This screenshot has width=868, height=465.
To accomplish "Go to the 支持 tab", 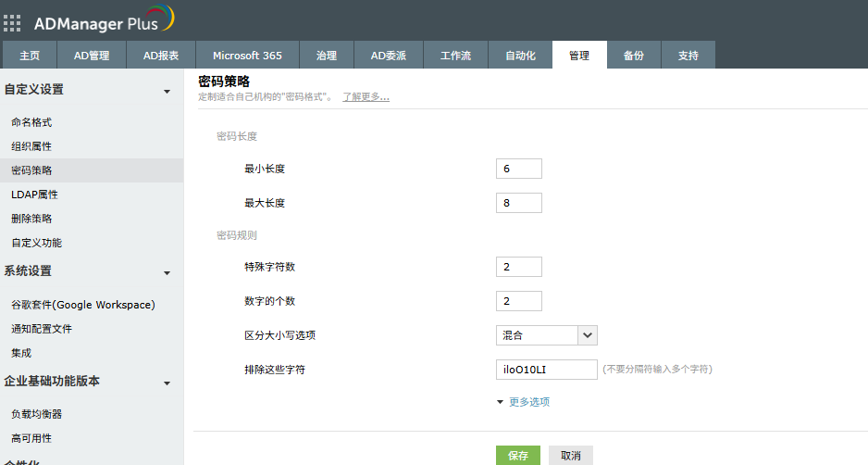I will tap(688, 56).
